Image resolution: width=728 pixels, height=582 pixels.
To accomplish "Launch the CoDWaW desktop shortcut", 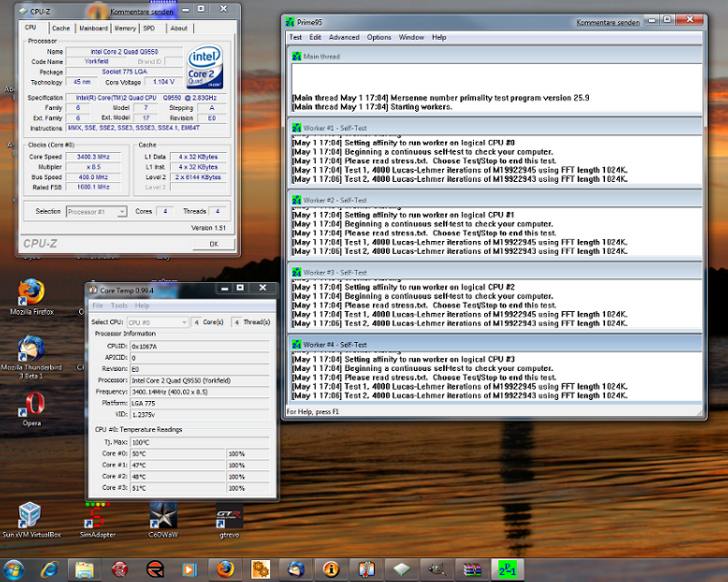I will (163, 520).
